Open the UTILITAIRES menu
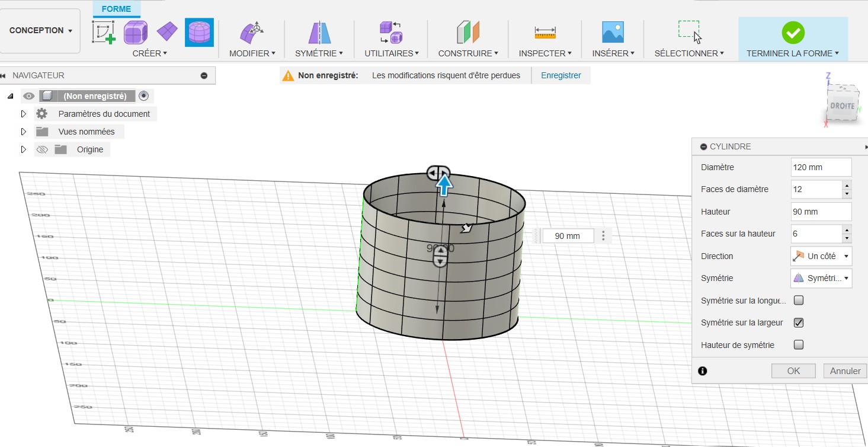The image size is (868, 447). 391,53
